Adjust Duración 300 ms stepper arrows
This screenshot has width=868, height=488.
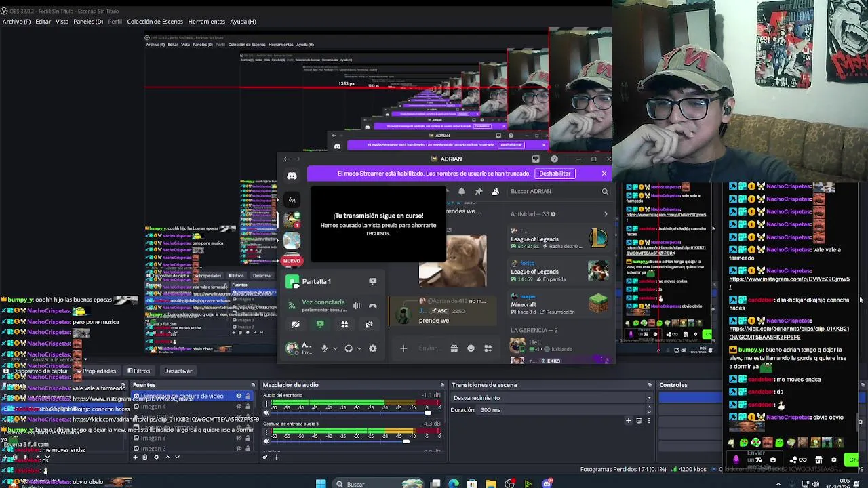coord(649,410)
